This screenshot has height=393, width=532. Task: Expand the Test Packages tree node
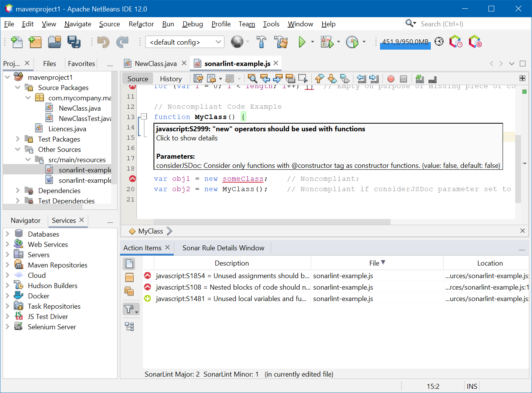click(18, 139)
